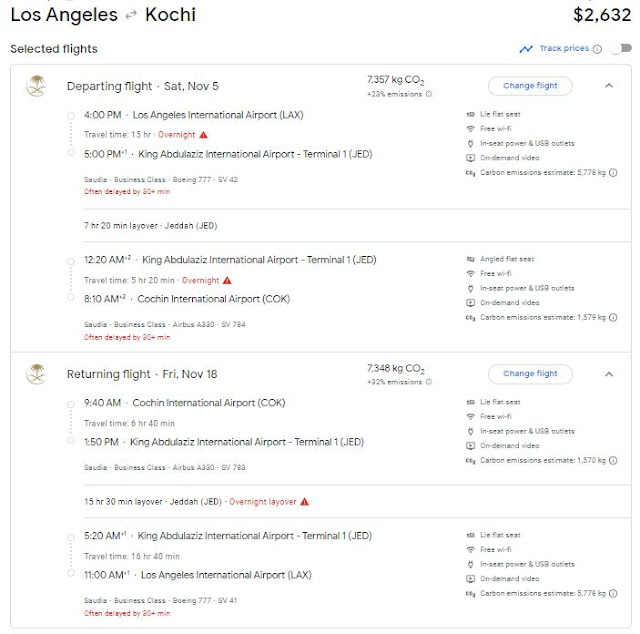Click Change flight for the departing flight
This screenshot has width=640, height=634.
point(530,86)
